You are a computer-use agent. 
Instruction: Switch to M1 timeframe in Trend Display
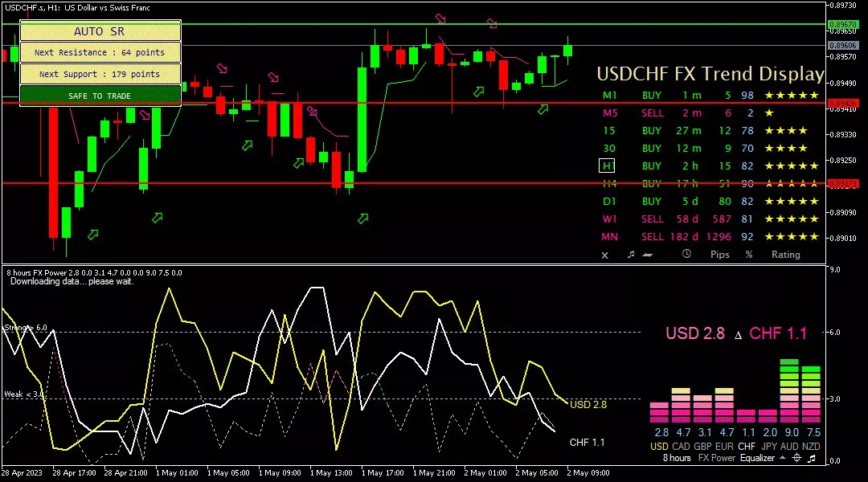click(609, 95)
